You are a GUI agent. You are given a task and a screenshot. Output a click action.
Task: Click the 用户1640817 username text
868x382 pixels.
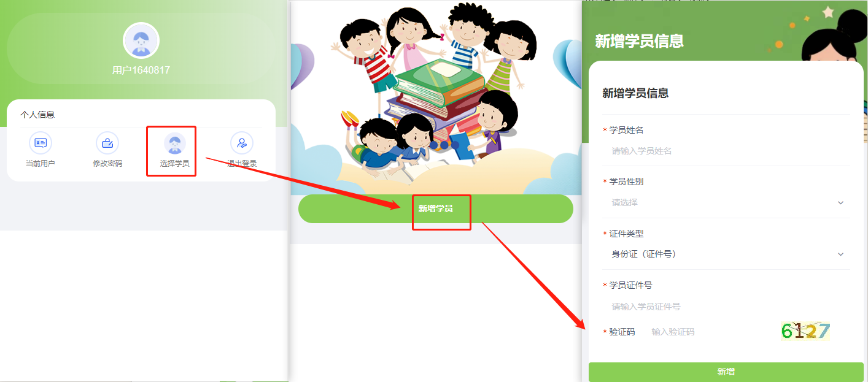(x=141, y=71)
